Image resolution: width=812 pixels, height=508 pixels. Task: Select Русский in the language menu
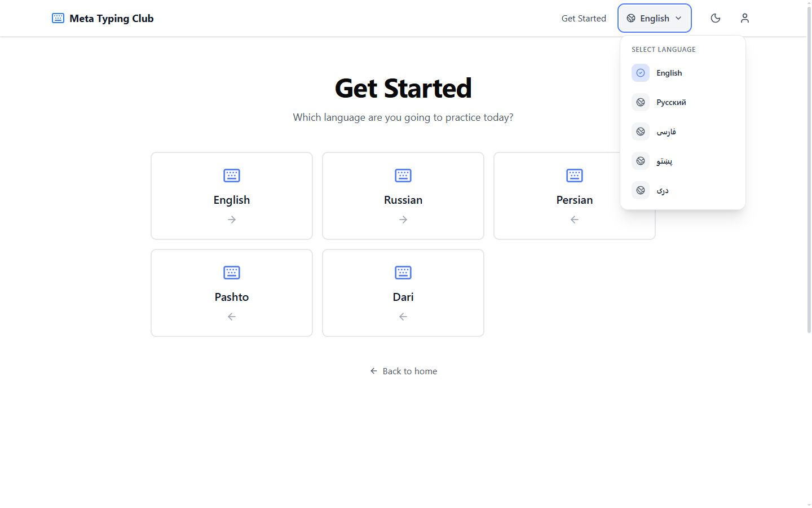pos(683,102)
